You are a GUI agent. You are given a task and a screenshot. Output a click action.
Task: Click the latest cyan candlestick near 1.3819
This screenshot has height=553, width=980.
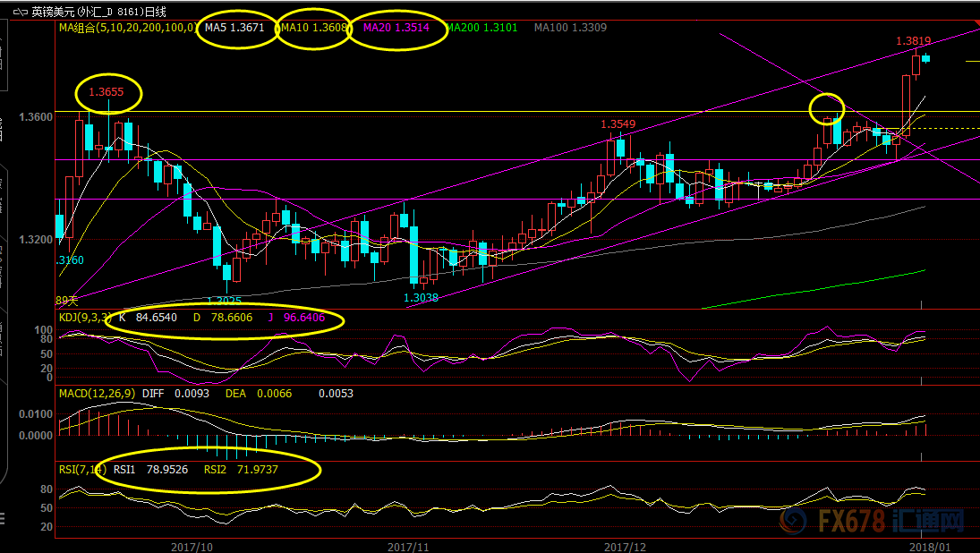[x=926, y=59]
